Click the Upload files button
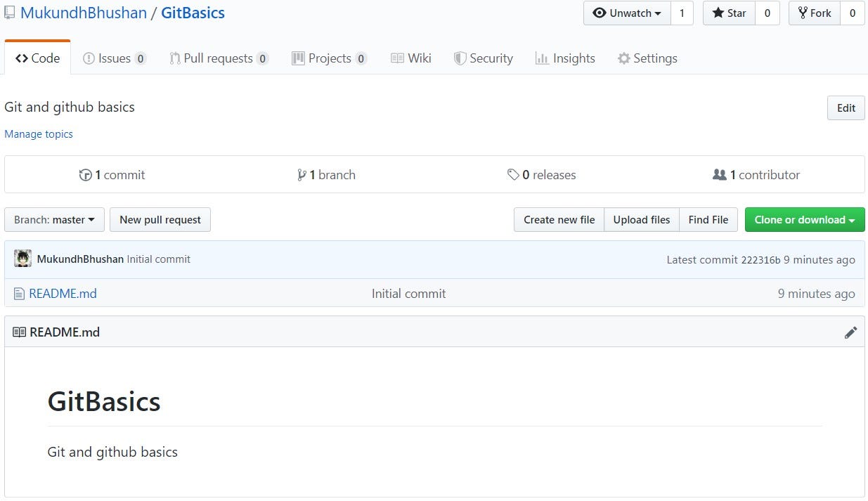 click(642, 219)
